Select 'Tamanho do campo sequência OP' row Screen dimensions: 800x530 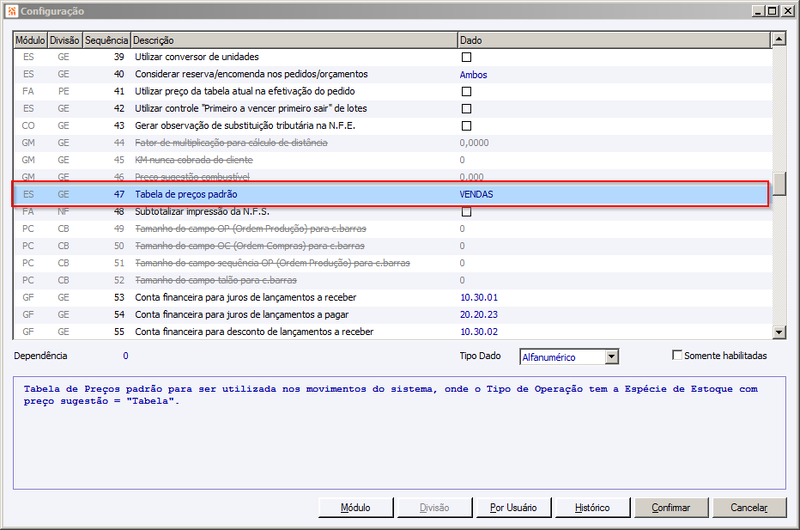pyautogui.click(x=390, y=263)
